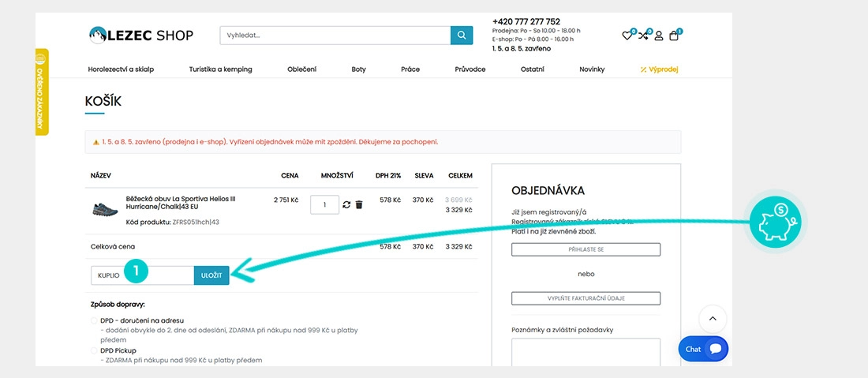Click the KOŠÍK page heading
Viewport: 868px width, 378px height.
pos(103,102)
